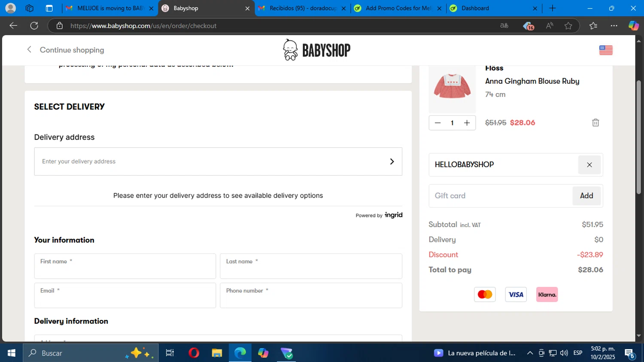644x362 pixels.
Task: Open Task View on taskbar
Action: pos(170,353)
